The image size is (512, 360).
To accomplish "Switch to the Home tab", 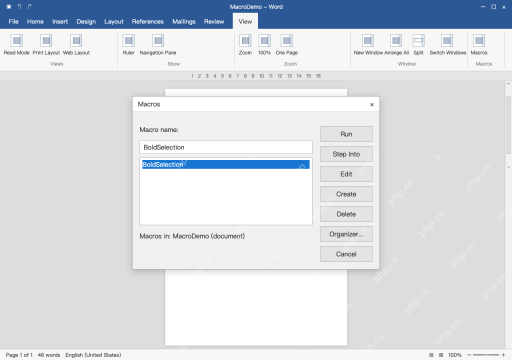I will (35, 22).
